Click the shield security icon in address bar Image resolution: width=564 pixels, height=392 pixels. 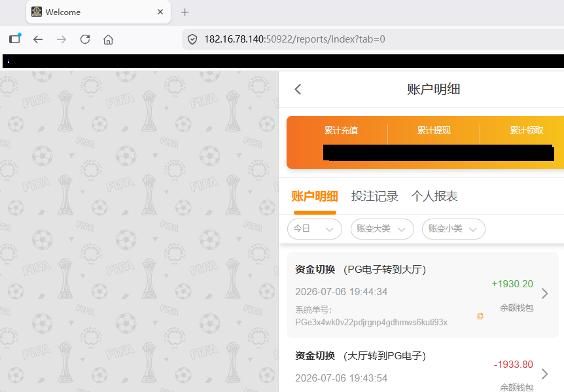click(x=192, y=39)
